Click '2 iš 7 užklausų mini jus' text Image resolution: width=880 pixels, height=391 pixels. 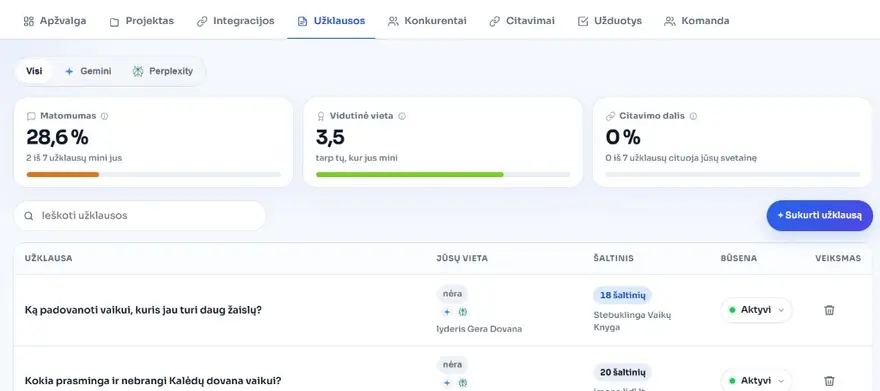pos(74,158)
